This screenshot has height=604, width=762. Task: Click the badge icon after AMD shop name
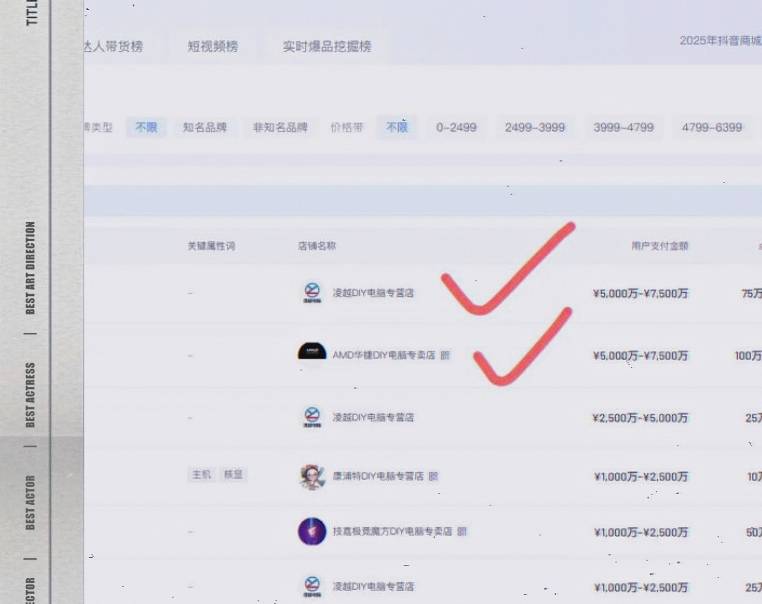click(x=445, y=355)
